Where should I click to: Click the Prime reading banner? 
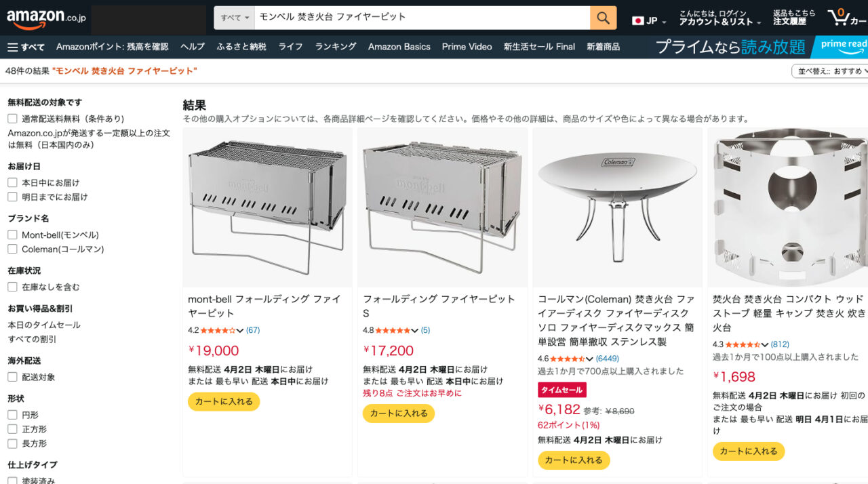pyautogui.click(x=759, y=47)
